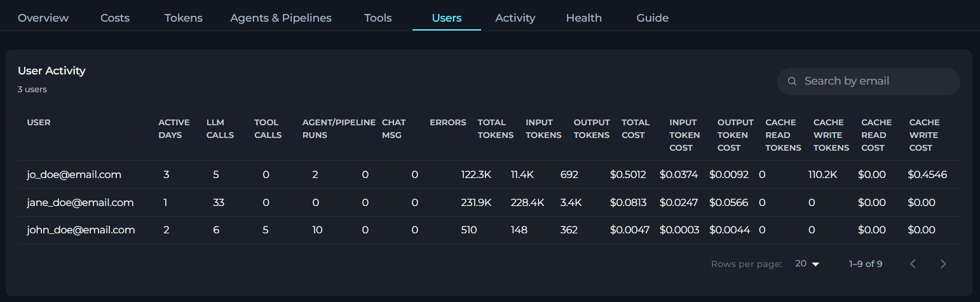Switch to the Costs tab

click(x=115, y=18)
